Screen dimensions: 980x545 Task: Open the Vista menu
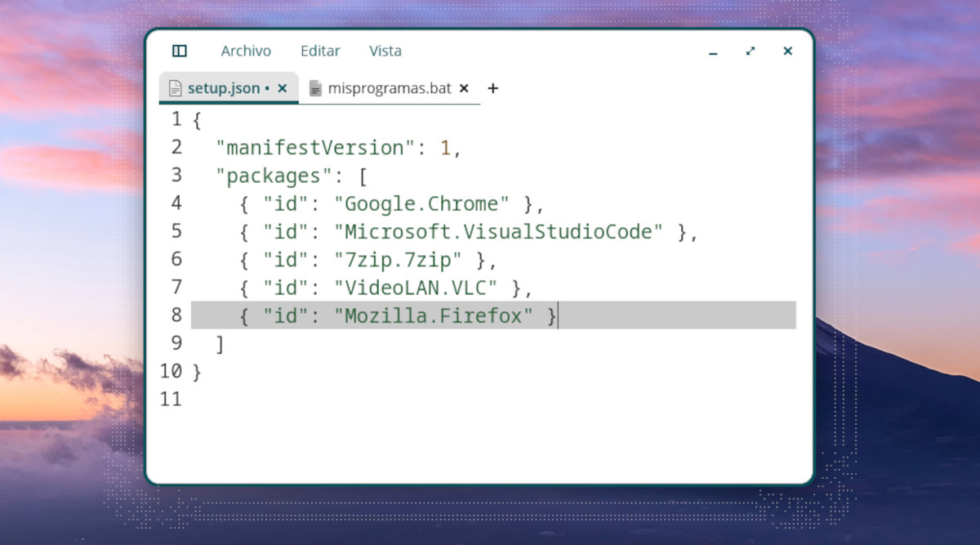click(x=385, y=51)
